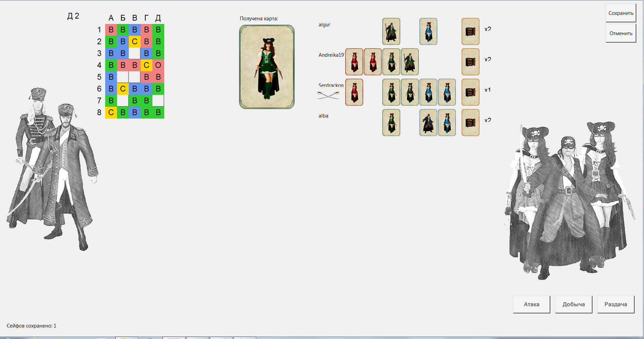Viewport: 644px width, 339px height.
Task: Select Serdrackon's red-dressed pirate woman card
Action: (x=354, y=92)
